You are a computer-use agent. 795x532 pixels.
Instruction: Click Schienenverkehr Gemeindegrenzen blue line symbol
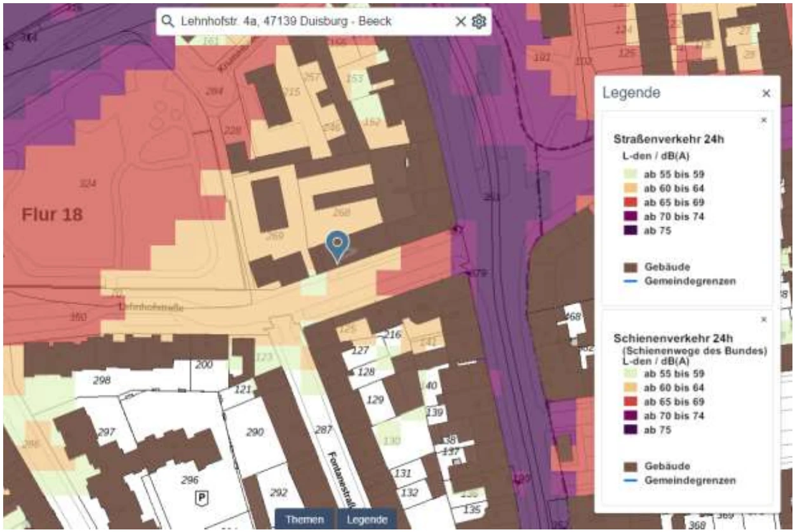(630, 481)
